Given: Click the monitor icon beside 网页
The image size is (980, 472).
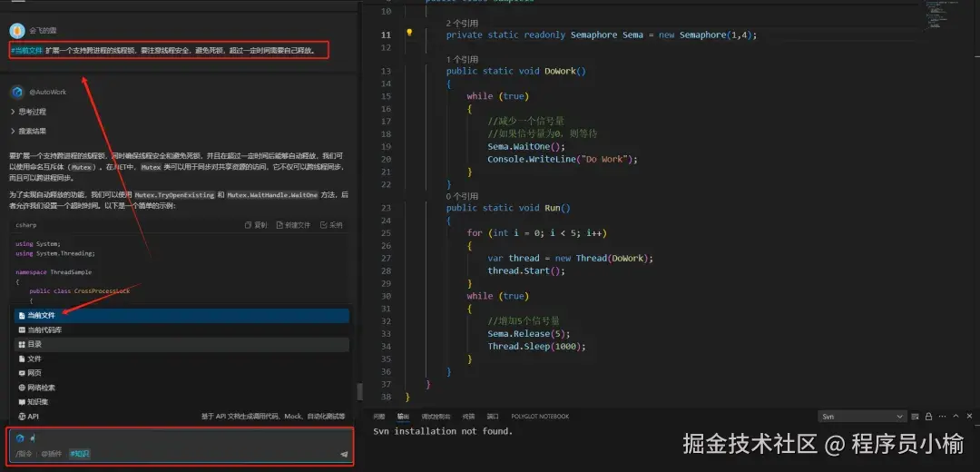Looking at the screenshot, I should [22, 373].
